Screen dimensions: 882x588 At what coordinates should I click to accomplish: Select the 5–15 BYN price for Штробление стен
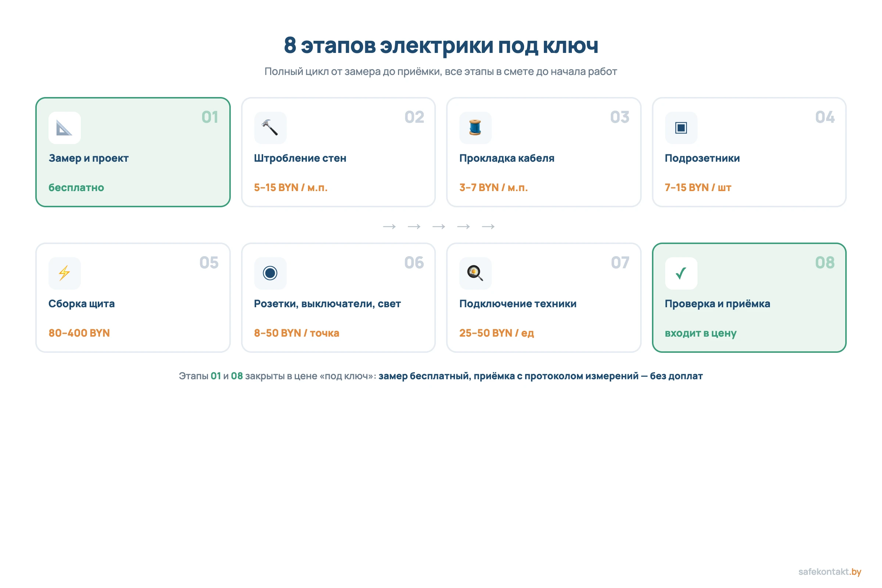(291, 187)
